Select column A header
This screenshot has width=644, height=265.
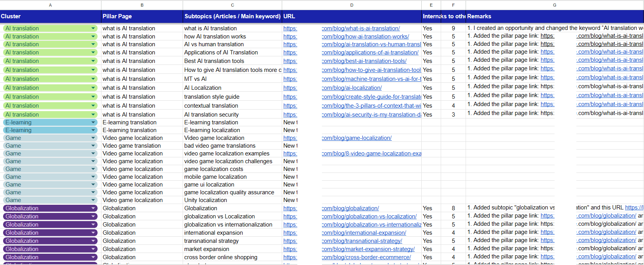click(x=51, y=5)
